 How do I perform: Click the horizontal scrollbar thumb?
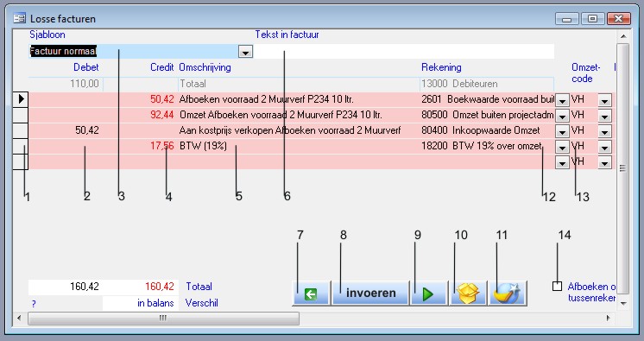point(163,318)
